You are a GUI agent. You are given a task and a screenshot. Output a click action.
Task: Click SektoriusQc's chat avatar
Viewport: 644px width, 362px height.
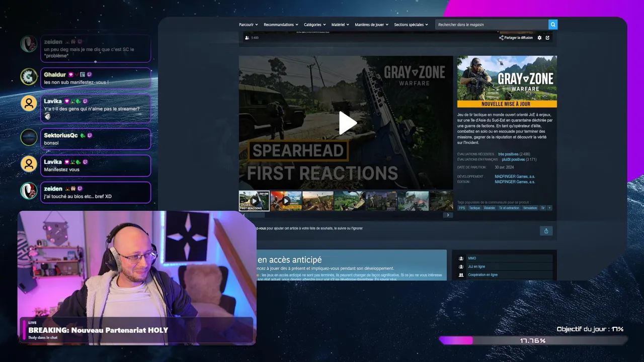click(x=29, y=137)
